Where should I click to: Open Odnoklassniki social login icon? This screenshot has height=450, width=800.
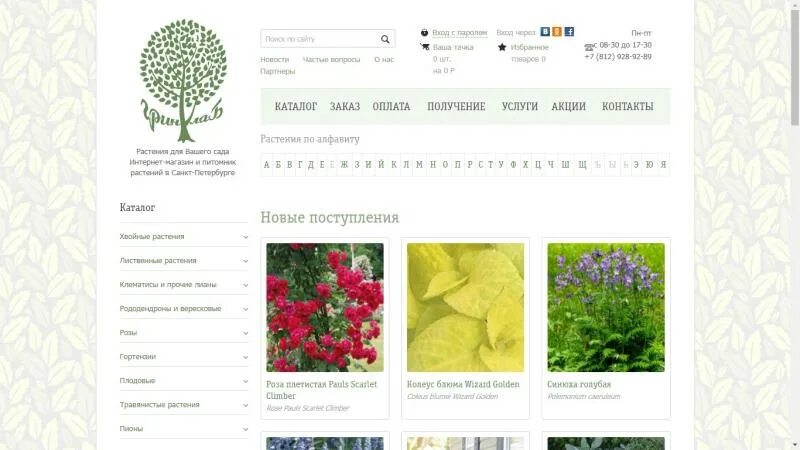point(557,32)
